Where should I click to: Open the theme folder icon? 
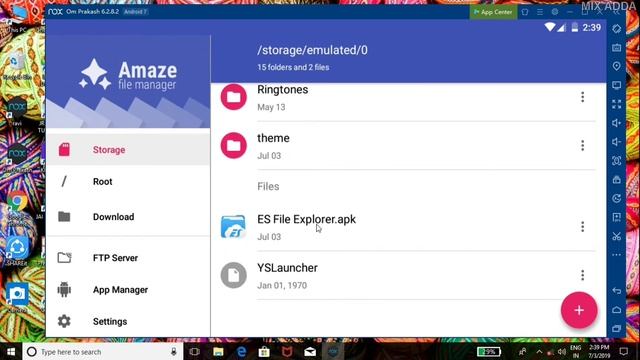(233, 145)
